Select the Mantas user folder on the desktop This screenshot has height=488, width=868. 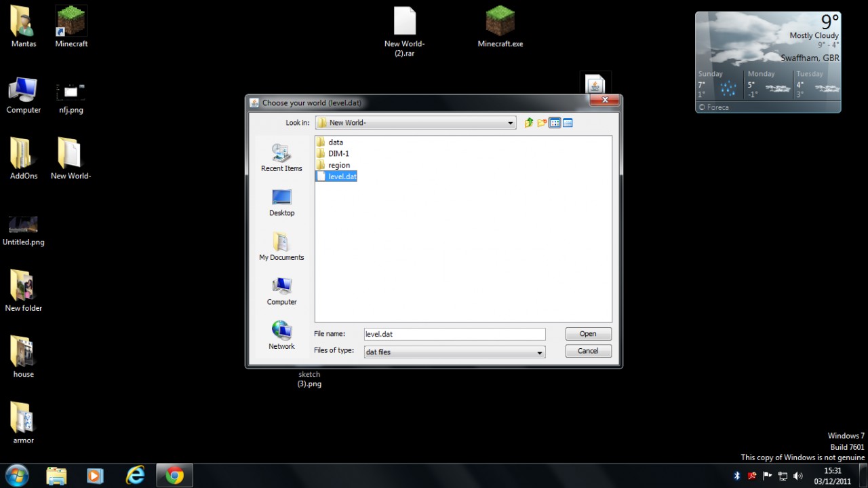click(24, 27)
